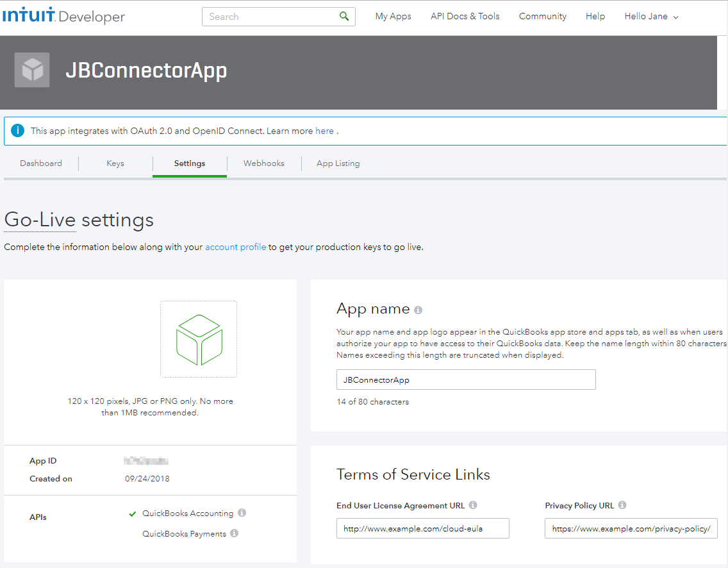This screenshot has height=568, width=728.
Task: Open the Webhooks tab
Action: 263,163
